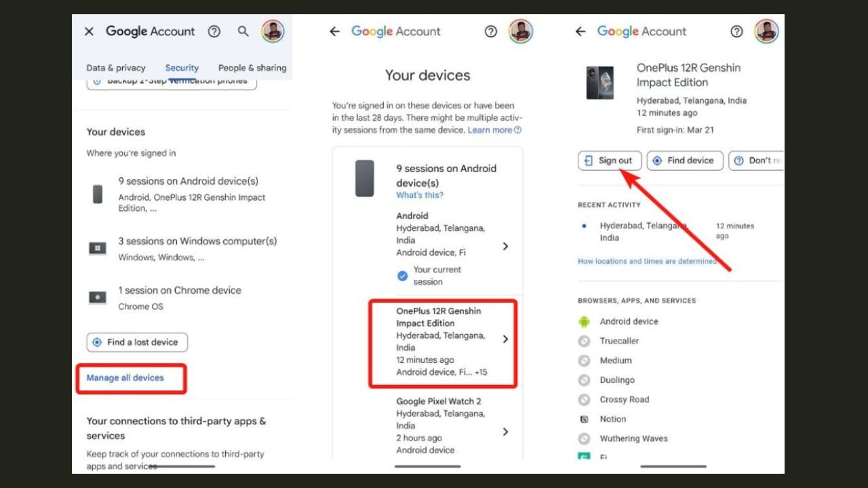The height and width of the screenshot is (488, 868).
Task: Click the Find device button
Action: point(684,161)
